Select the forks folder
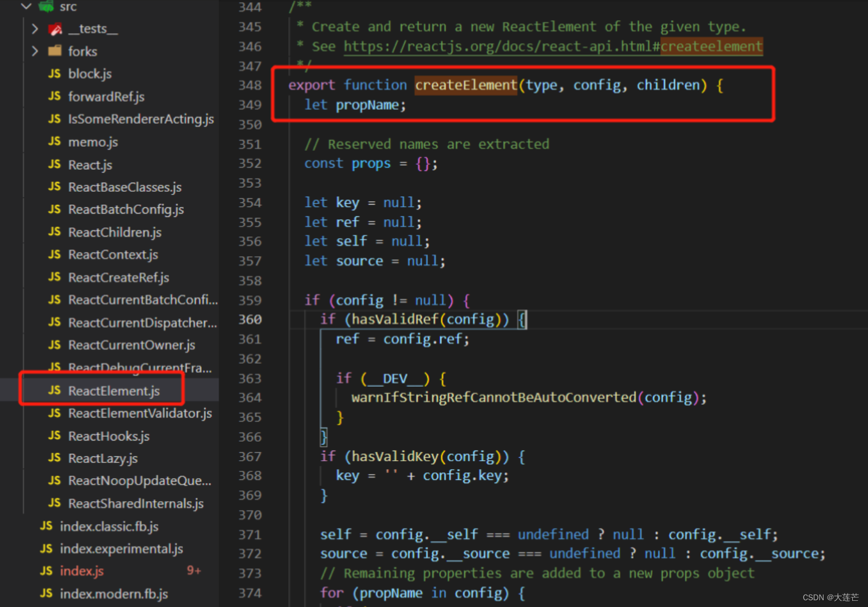868x607 pixels. [82, 51]
